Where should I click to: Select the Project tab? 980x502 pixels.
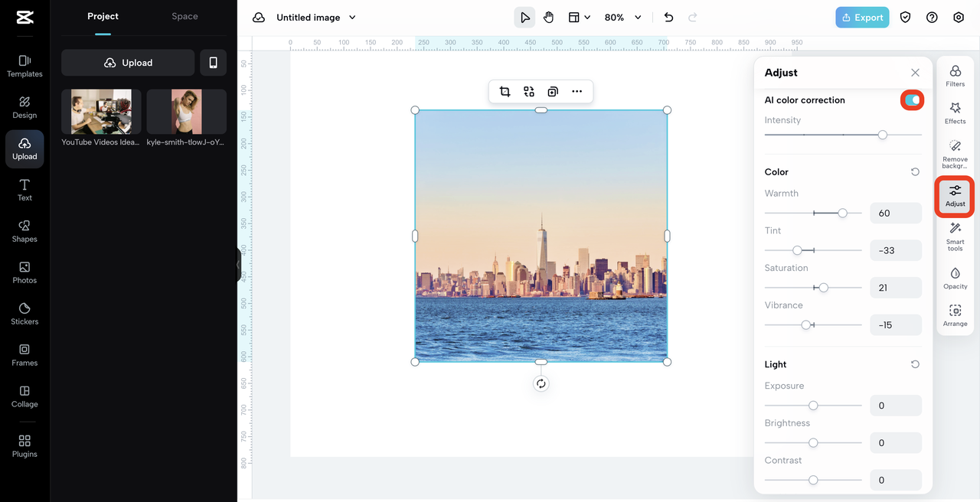103,16
